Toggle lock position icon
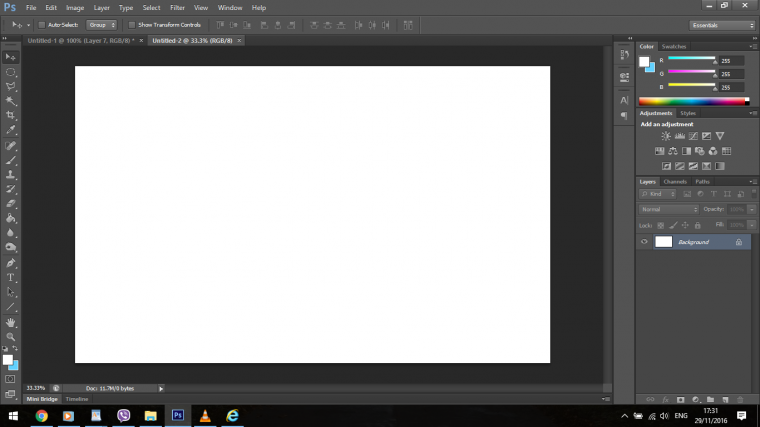 click(685, 225)
